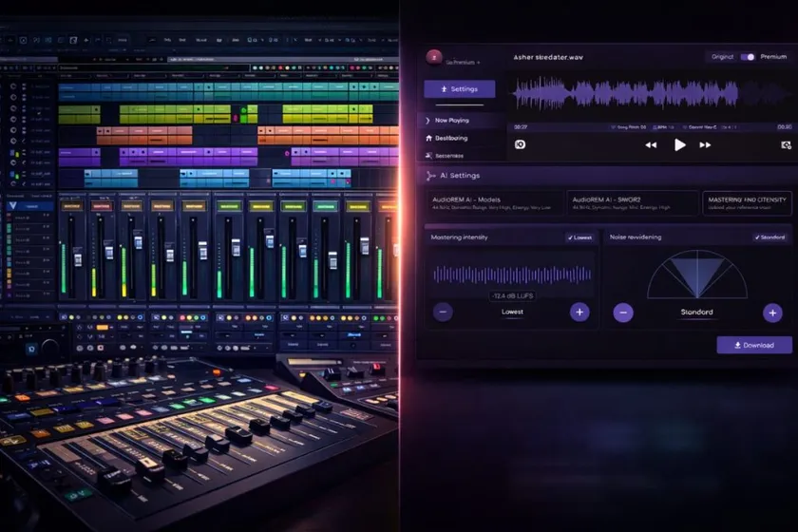798x532 pixels.
Task: Click the Mastering intensity waveform preview
Action: (x=511, y=275)
